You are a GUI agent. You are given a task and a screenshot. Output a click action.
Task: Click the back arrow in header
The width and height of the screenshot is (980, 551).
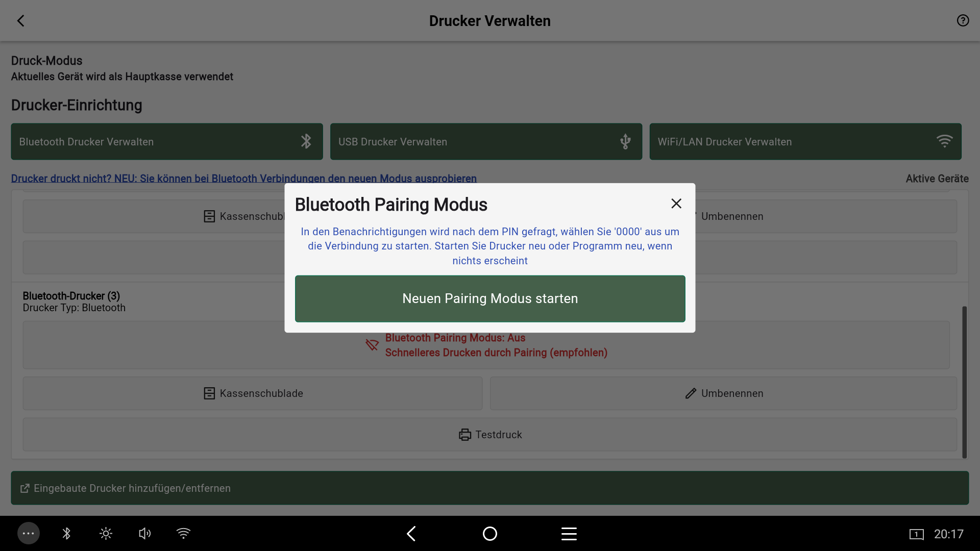pyautogui.click(x=21, y=21)
